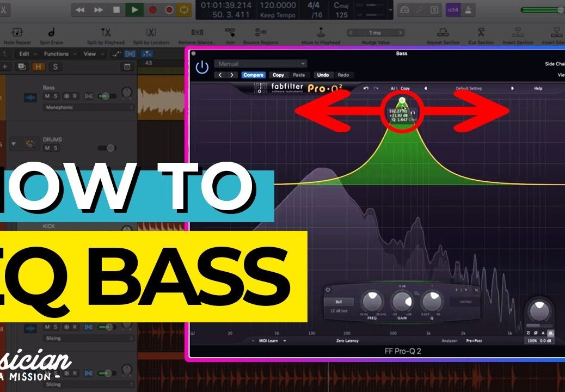
Task: Toggle the automation curve button
Action: (x=116, y=54)
